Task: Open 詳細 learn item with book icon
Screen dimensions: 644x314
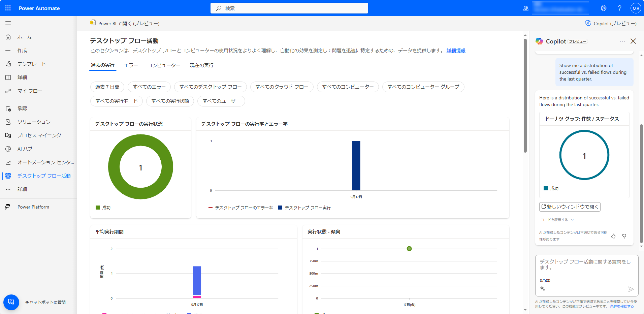Action: point(8,77)
